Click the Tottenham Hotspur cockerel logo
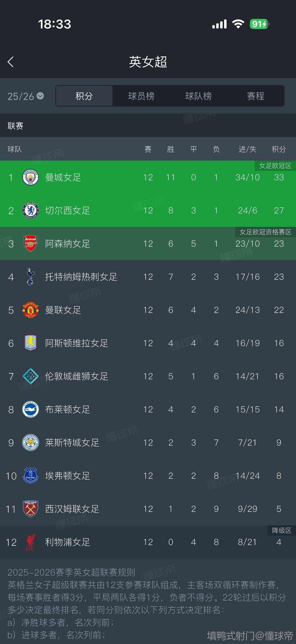Image resolution: width=296 pixels, height=644 pixels. 30,277
